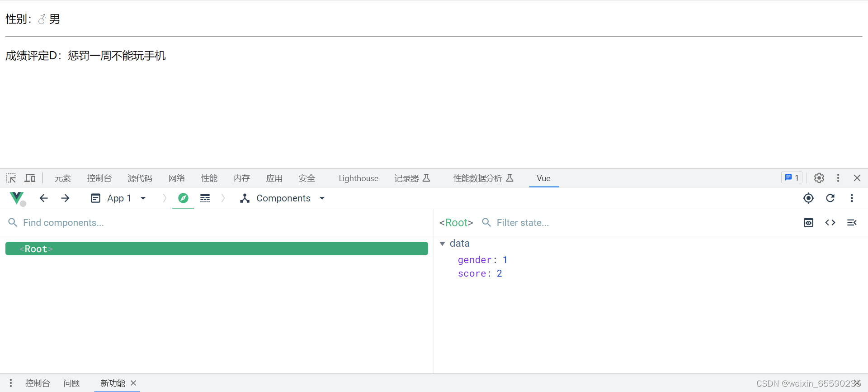The width and height of the screenshot is (868, 392).
Task: Click the 成绩评定D text on the page
Action: click(x=85, y=56)
